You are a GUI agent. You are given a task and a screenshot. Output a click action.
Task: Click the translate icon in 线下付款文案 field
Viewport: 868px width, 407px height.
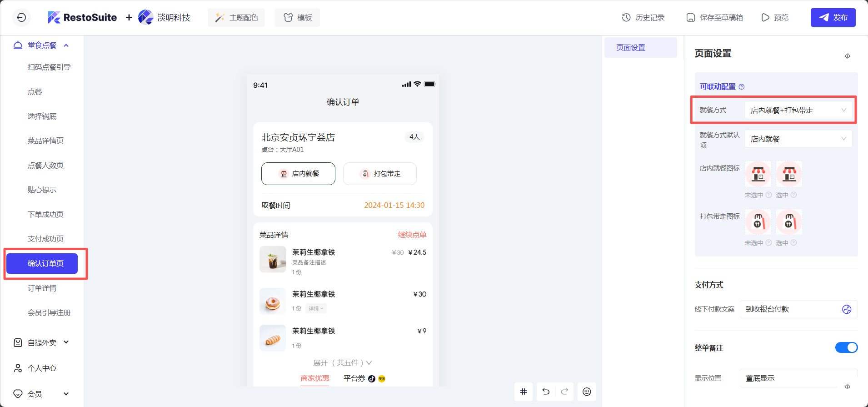[x=846, y=309]
